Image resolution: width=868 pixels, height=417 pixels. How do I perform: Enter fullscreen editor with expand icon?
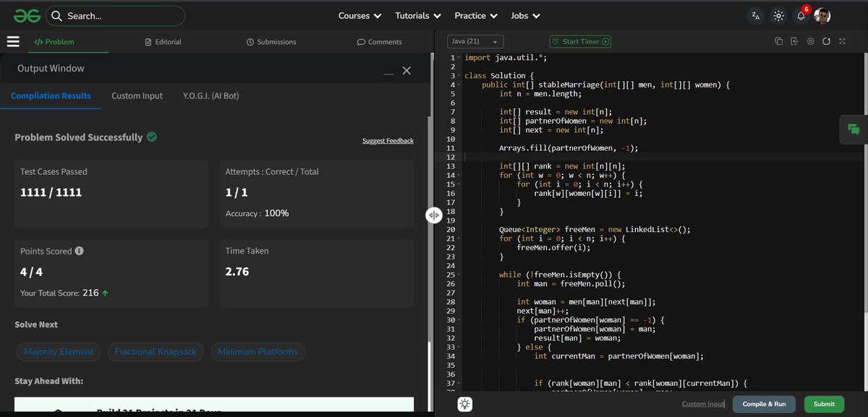(x=842, y=41)
